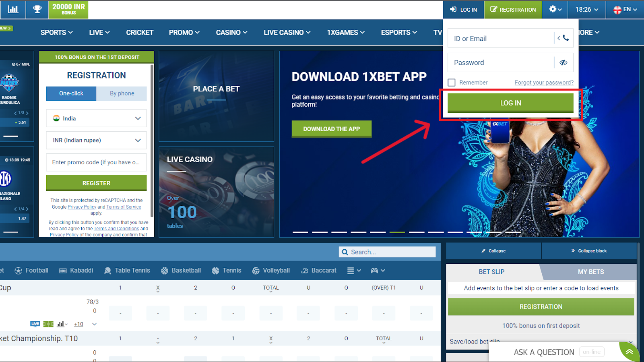Open the India country dropdown
This screenshot has height=362, width=644.
tap(96, 118)
